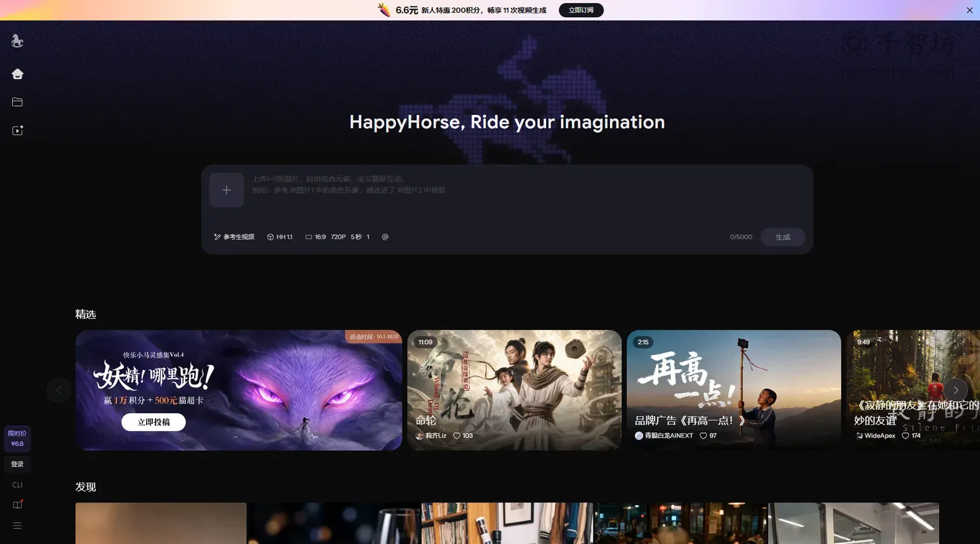Open the 品牌广告《再高一点!》 video
The image size is (980, 544).
pyautogui.click(x=734, y=390)
